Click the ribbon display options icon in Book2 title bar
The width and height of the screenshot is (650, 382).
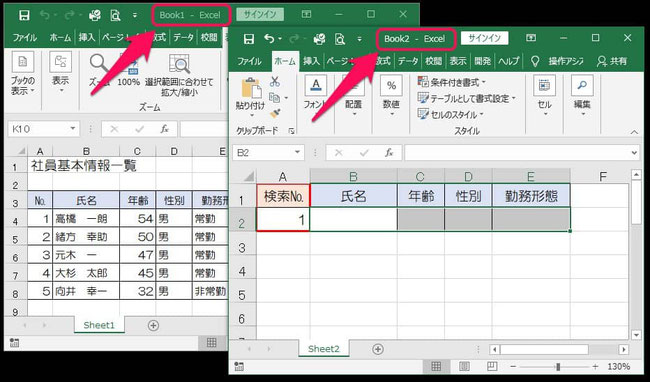click(531, 38)
